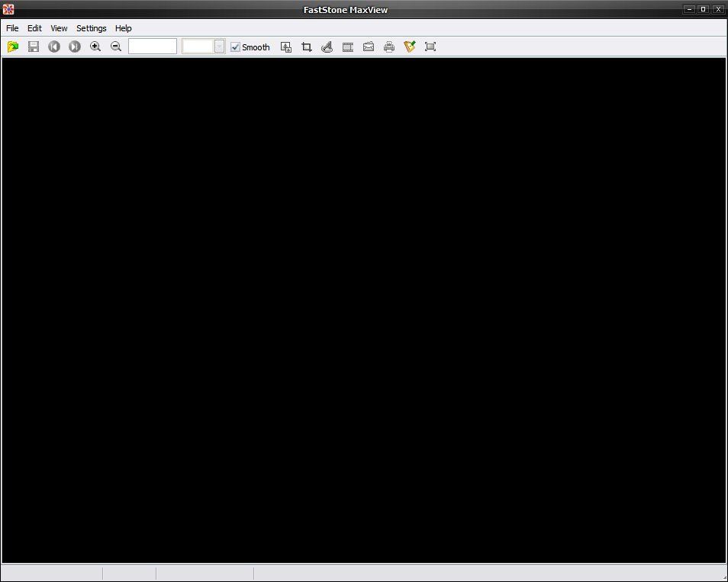Print the current image

coord(389,47)
